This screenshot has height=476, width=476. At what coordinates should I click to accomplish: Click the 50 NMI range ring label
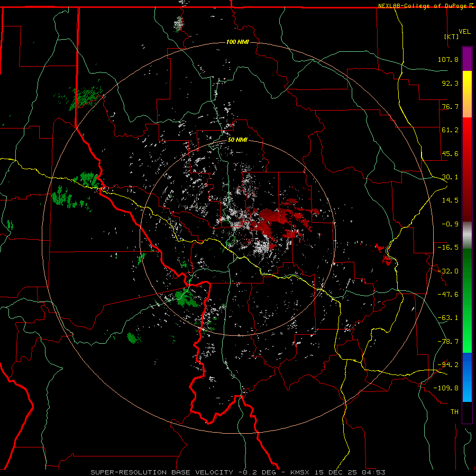pos(237,140)
